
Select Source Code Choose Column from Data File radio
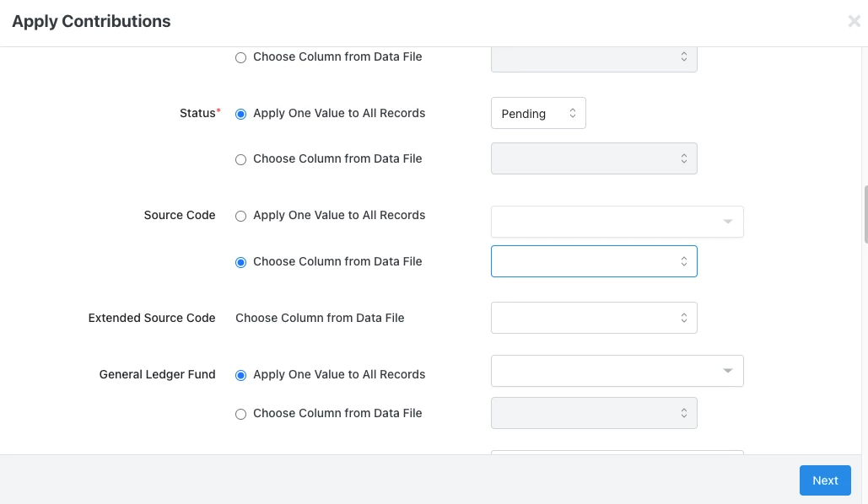click(240, 262)
